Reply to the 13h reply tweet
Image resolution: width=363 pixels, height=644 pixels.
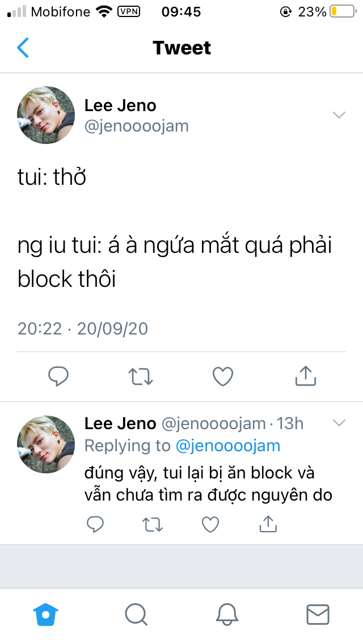pos(95,524)
